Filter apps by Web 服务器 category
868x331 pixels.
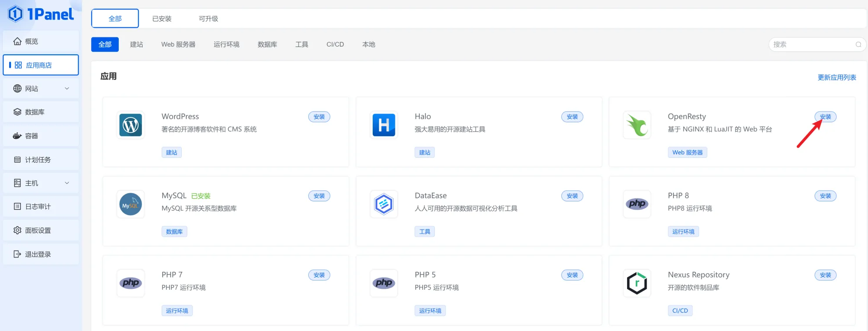tap(178, 44)
